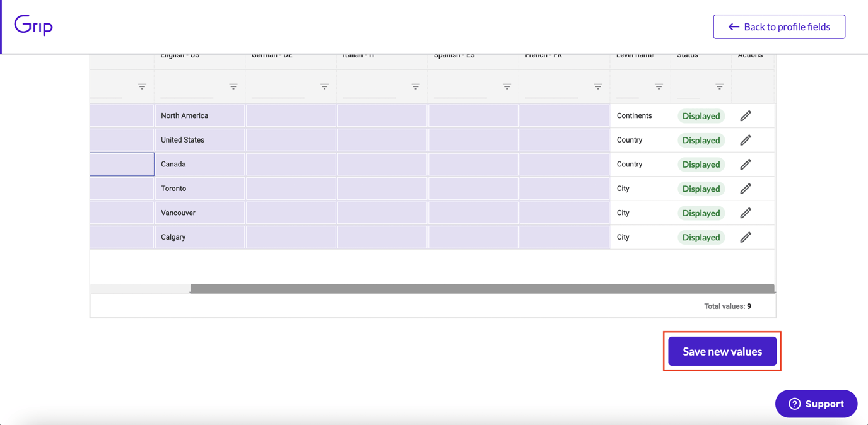Open filter menu for French - FR column

598,86
